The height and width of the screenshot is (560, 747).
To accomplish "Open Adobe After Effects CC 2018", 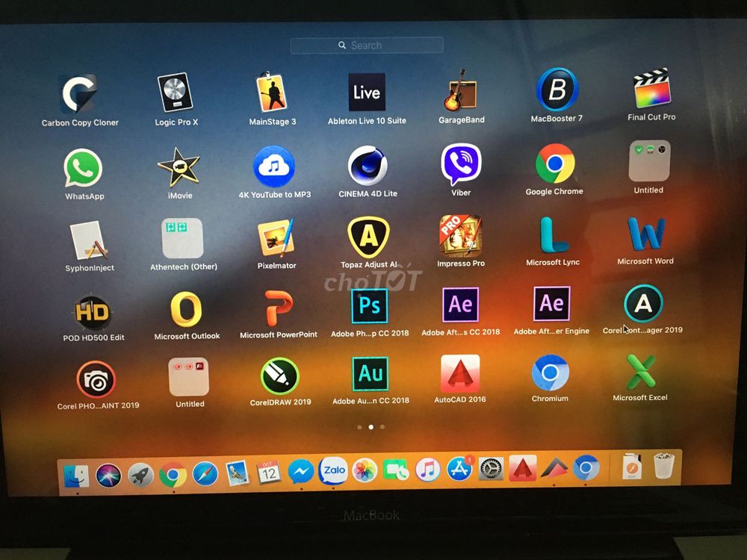I will point(461,305).
